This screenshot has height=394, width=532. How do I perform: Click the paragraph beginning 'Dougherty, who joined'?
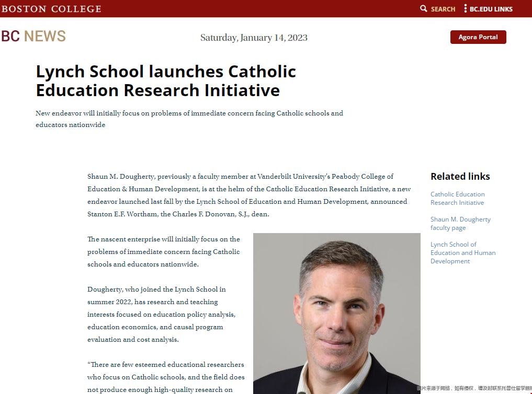coord(162,315)
